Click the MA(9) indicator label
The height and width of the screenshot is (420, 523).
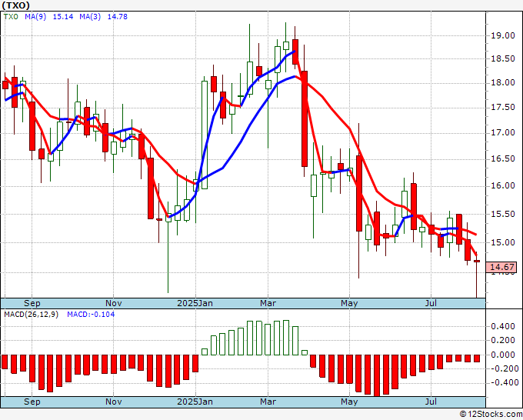(x=35, y=17)
